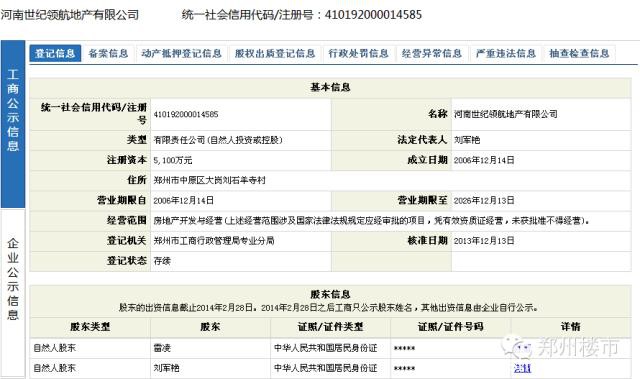This screenshot has width=640, height=379.
Task: Click the 核准日期 value 2013年12月13日
Action: click(x=484, y=241)
